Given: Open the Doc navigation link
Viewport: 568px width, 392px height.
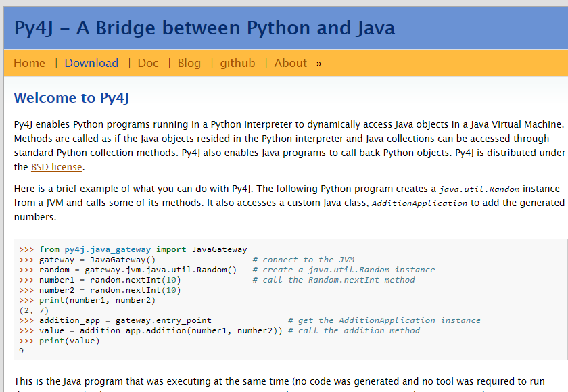Looking at the screenshot, I should tap(148, 63).
